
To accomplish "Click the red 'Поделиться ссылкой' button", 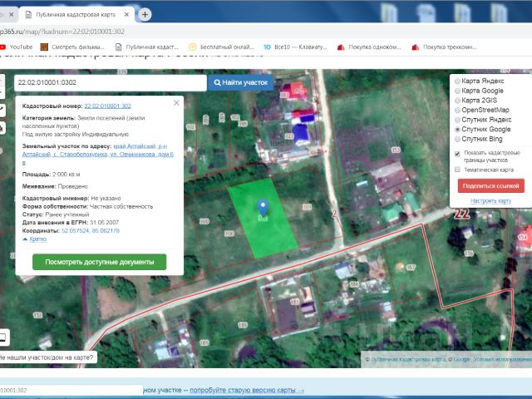I will 490,186.
